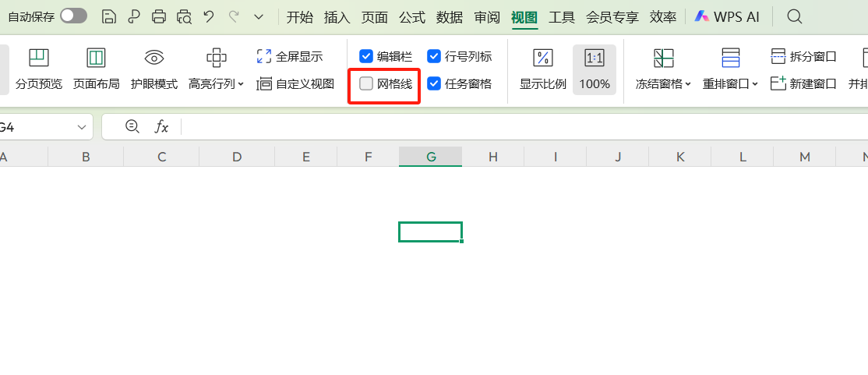Screen dimensions: 868x375
Task: Switch to the 页面 tab
Action: point(375,17)
